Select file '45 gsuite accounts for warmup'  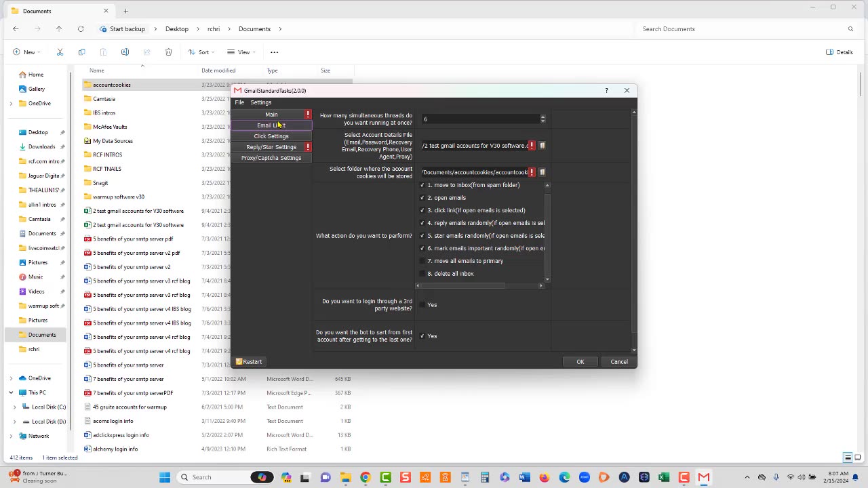[x=130, y=407]
